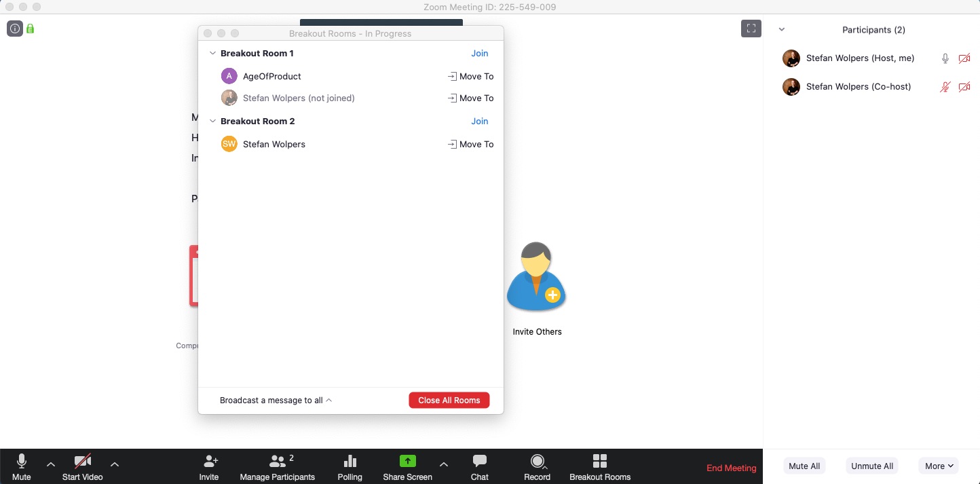
Task: Click the meeting info icon
Action: [14, 29]
